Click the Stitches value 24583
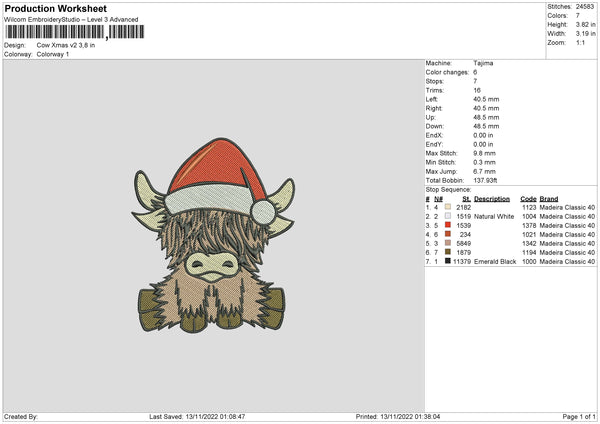600x424 pixels. pos(585,7)
